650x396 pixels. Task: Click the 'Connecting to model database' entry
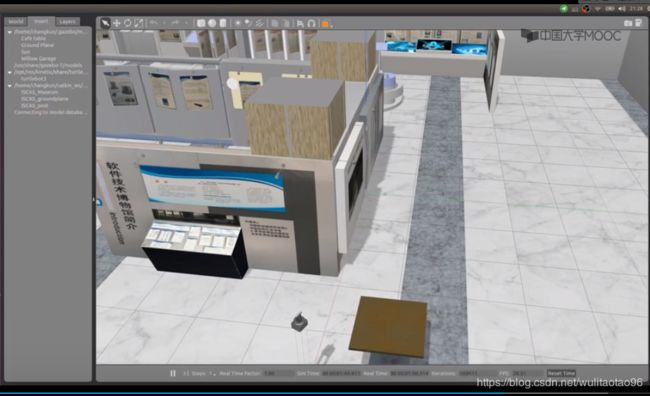pyautogui.click(x=50, y=112)
